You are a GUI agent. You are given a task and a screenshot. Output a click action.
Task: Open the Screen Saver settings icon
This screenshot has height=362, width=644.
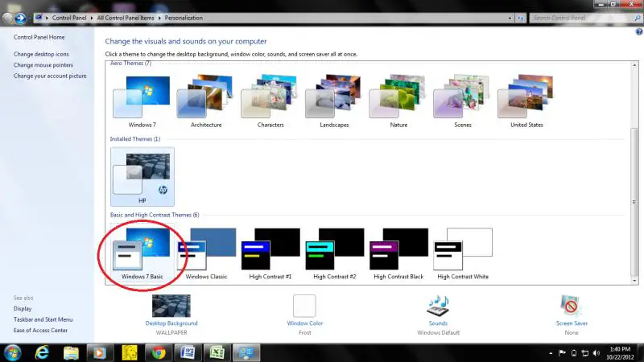(572, 306)
